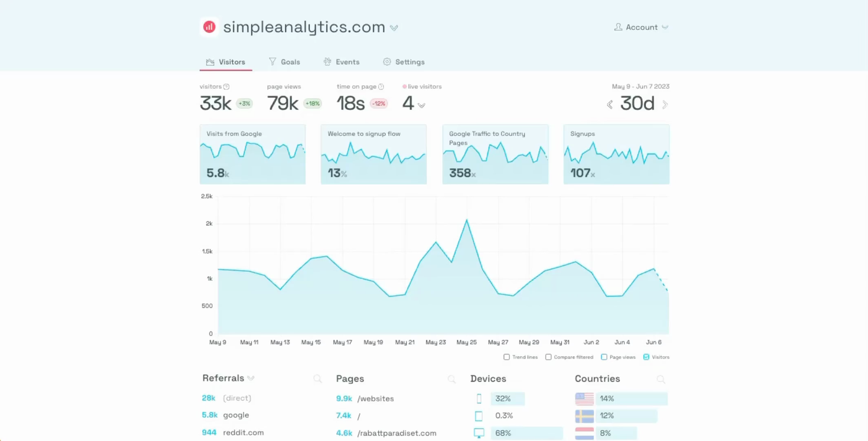Viewport: 868px width, 441px height.
Task: Expand the live visitors chevron
Action: 421,105
